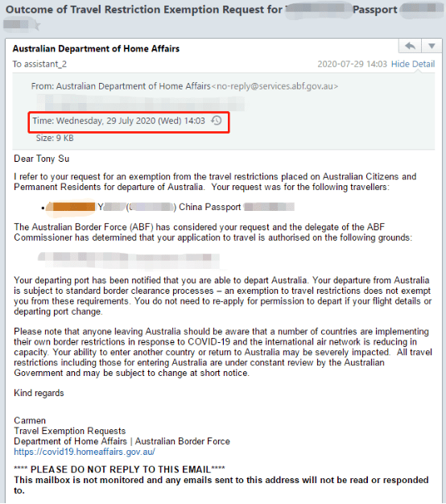The image size is (446, 504).
Task: Click the bold sender name header
Action: click(x=96, y=48)
